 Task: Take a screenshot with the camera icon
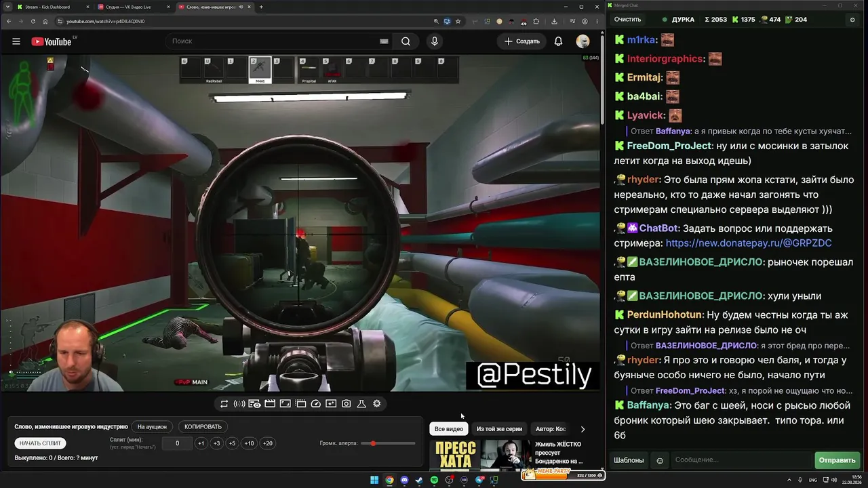347,404
